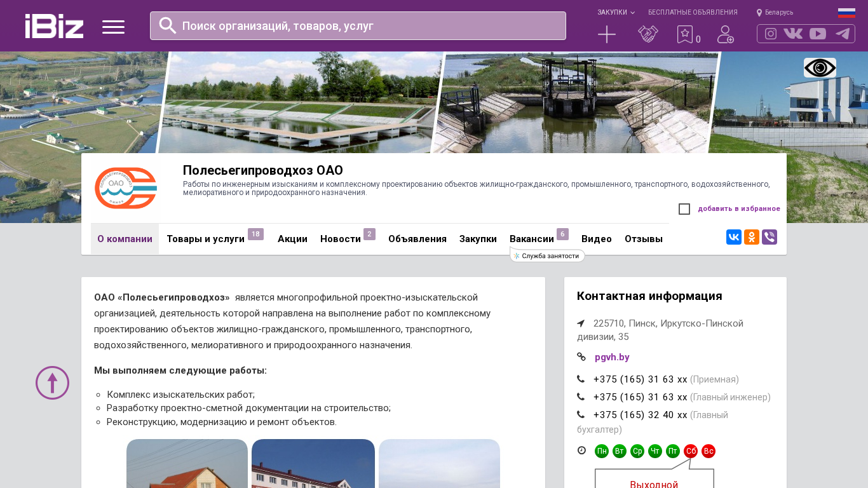
Task: Open favorites bookmark star icon
Action: [x=684, y=34]
